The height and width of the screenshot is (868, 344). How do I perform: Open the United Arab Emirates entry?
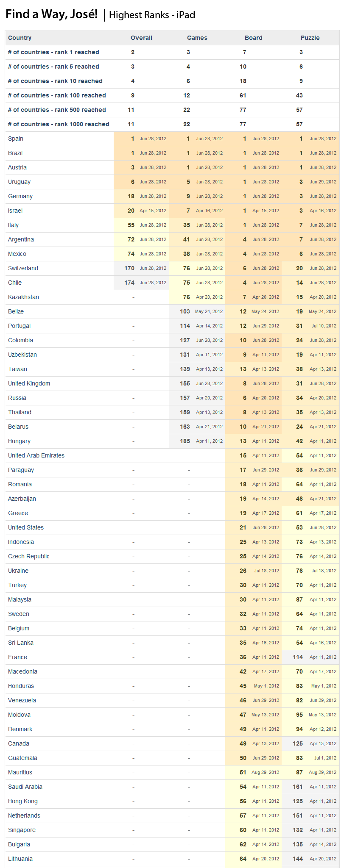tap(36, 455)
